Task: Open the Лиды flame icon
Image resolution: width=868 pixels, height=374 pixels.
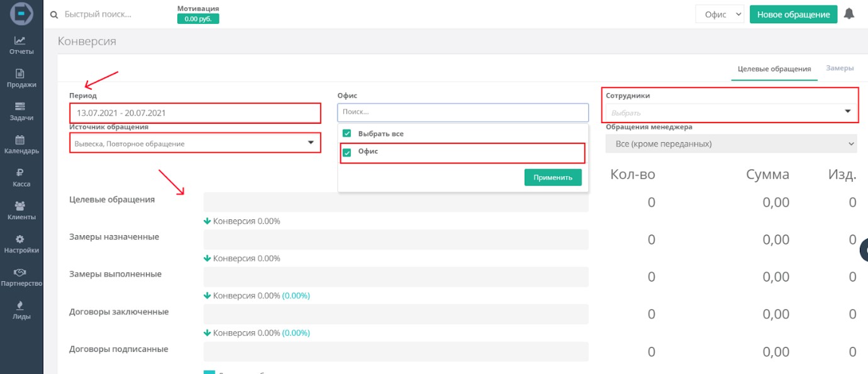Action: click(21, 305)
